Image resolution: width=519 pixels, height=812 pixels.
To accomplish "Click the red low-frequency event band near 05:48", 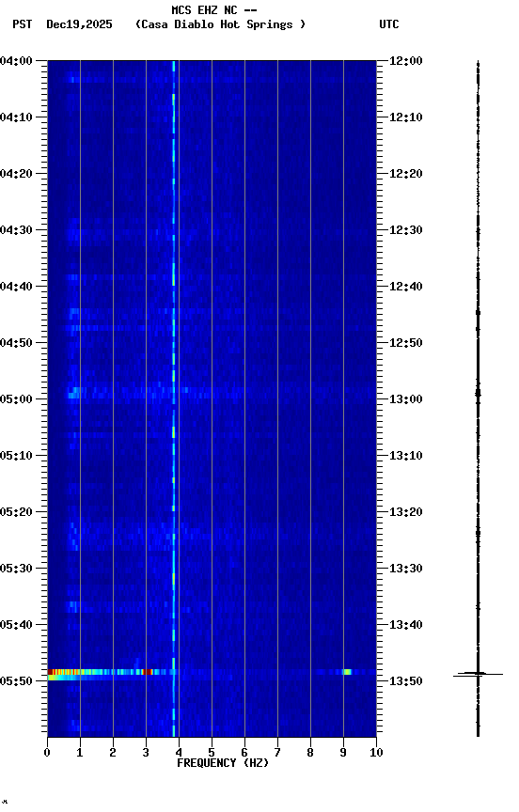I will [100, 672].
